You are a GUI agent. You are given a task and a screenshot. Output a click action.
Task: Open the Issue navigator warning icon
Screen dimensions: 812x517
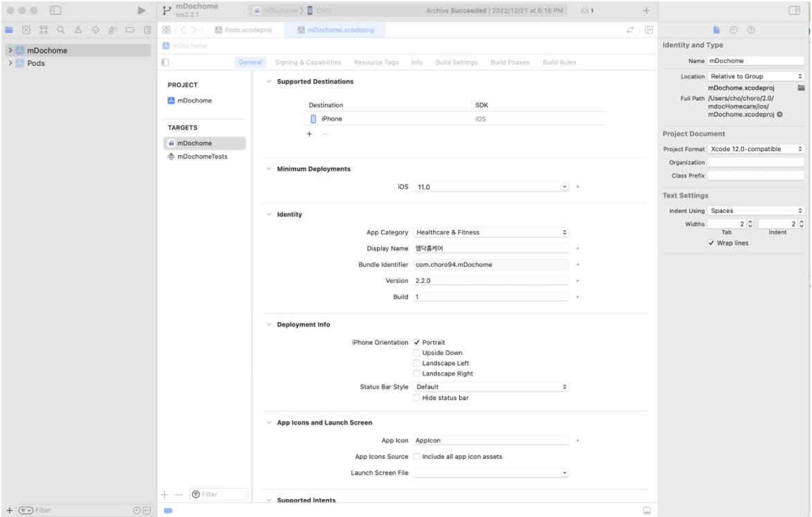point(78,30)
